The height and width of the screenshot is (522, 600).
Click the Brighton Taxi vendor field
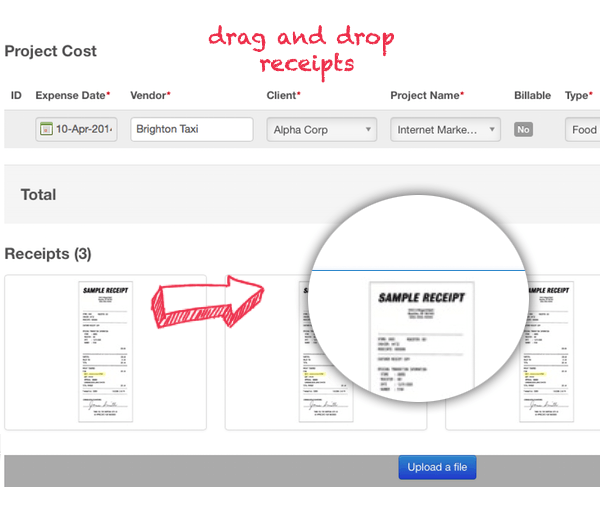point(191,129)
